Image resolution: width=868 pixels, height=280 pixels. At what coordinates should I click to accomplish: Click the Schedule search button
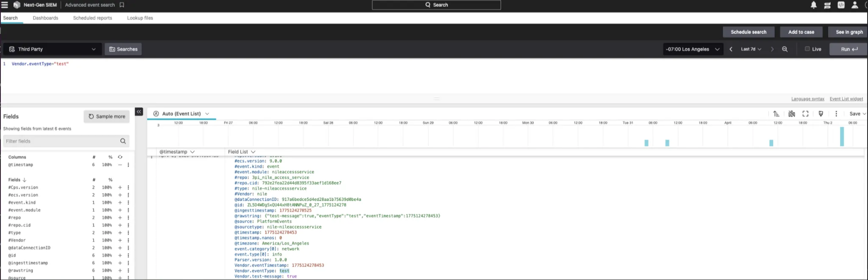pos(748,32)
